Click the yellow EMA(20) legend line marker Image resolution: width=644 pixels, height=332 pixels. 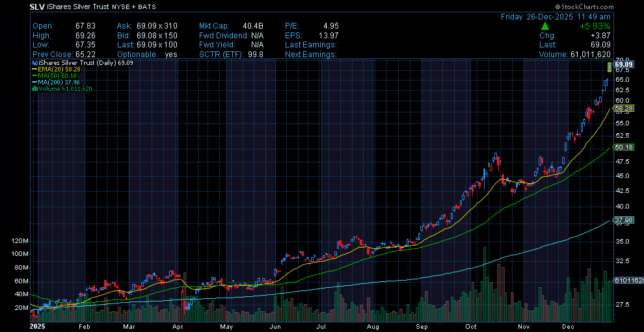point(34,70)
